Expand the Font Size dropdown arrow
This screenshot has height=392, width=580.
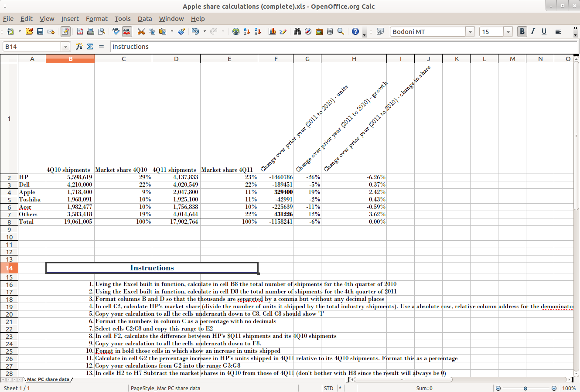tap(508, 31)
